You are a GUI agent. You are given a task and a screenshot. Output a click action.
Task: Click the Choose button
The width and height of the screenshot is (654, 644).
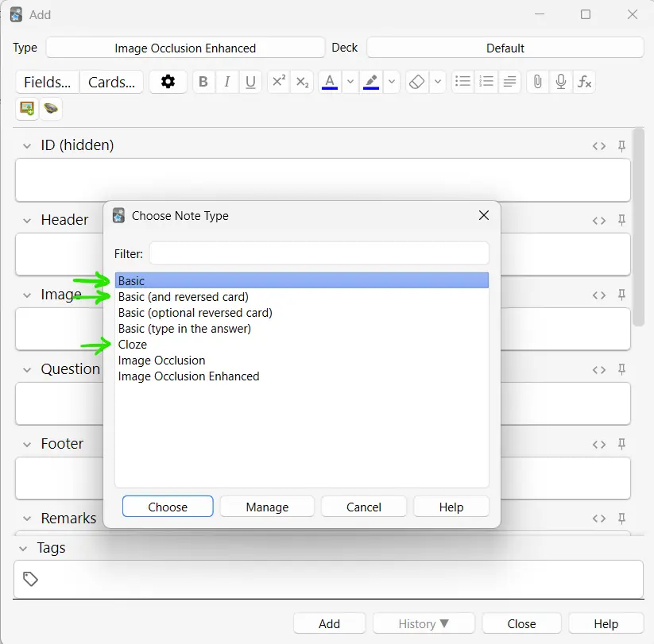[168, 507]
